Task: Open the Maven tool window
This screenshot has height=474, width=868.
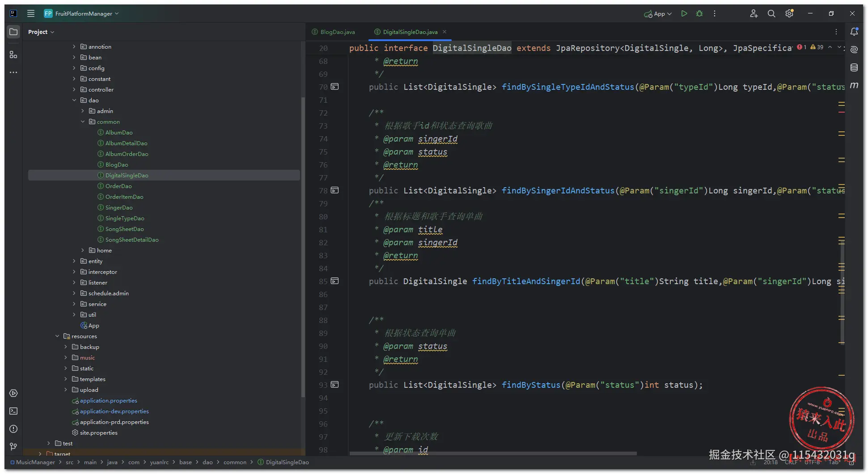Action: tap(854, 85)
